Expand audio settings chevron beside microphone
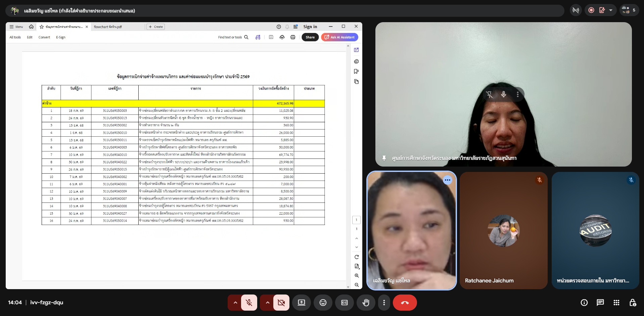Image resolution: width=644 pixels, height=316 pixels. pyautogui.click(x=235, y=303)
